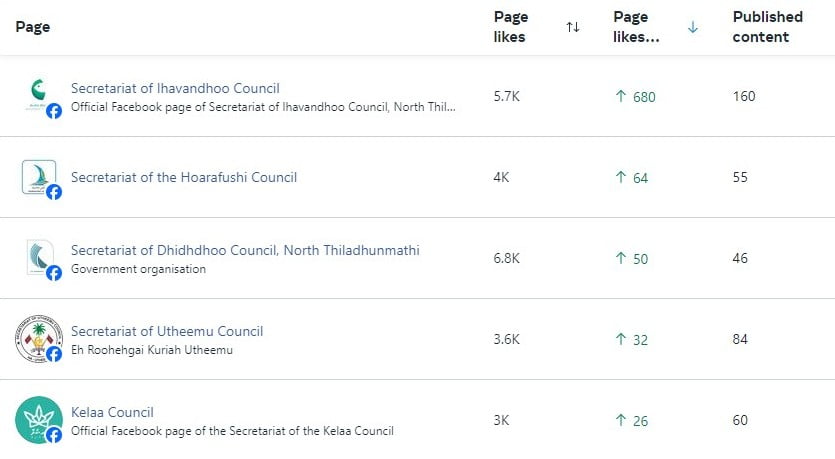Click the 84 published content value for Utheemu
This screenshot has height=459, width=835.
pyautogui.click(x=740, y=339)
